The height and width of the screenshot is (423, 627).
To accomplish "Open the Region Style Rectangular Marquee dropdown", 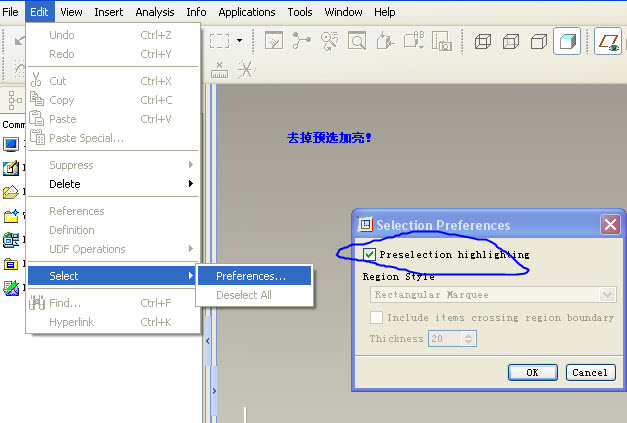I will click(x=493, y=295).
